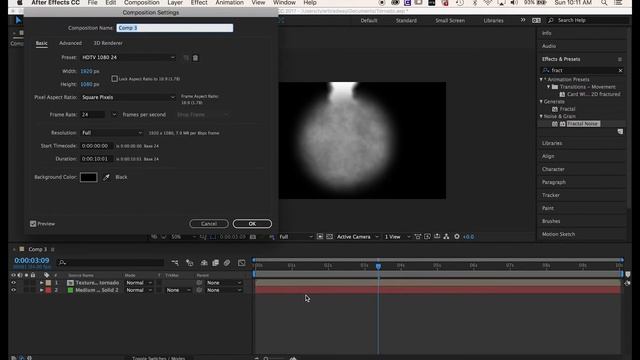Image resolution: width=640 pixels, height=360 pixels.
Task: Hide the Medium Solid 2 layer
Action: click(x=13, y=290)
